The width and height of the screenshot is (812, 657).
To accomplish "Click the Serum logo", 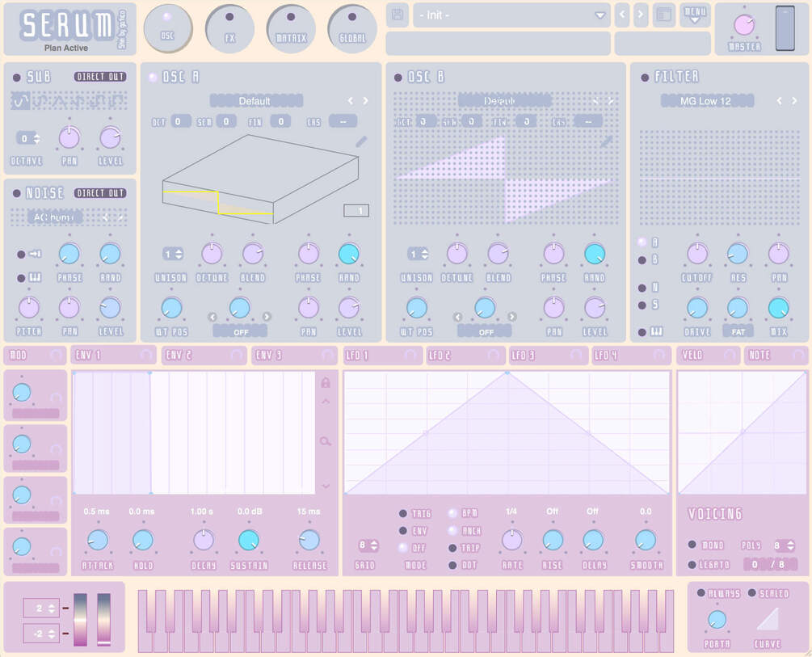I will coord(67,25).
